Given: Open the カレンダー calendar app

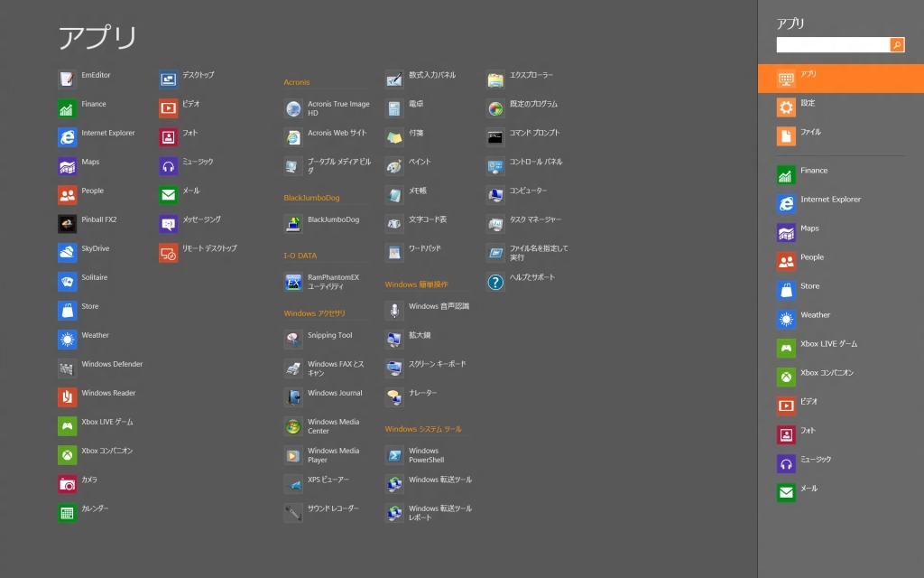Looking at the screenshot, I should pyautogui.click(x=67, y=513).
